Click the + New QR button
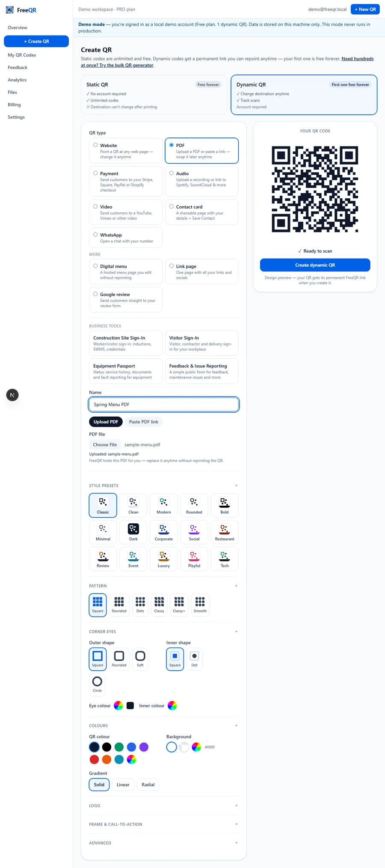Image resolution: width=385 pixels, height=868 pixels. [x=365, y=9]
